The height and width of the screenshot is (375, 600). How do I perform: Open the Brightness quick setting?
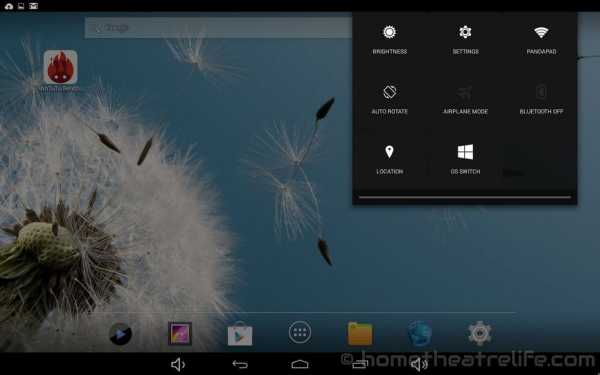coord(390,40)
